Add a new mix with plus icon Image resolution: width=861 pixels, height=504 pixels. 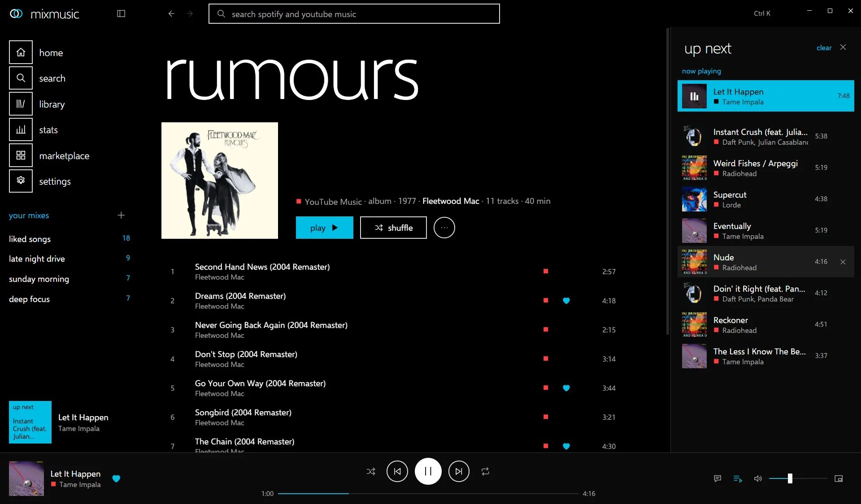tap(121, 215)
